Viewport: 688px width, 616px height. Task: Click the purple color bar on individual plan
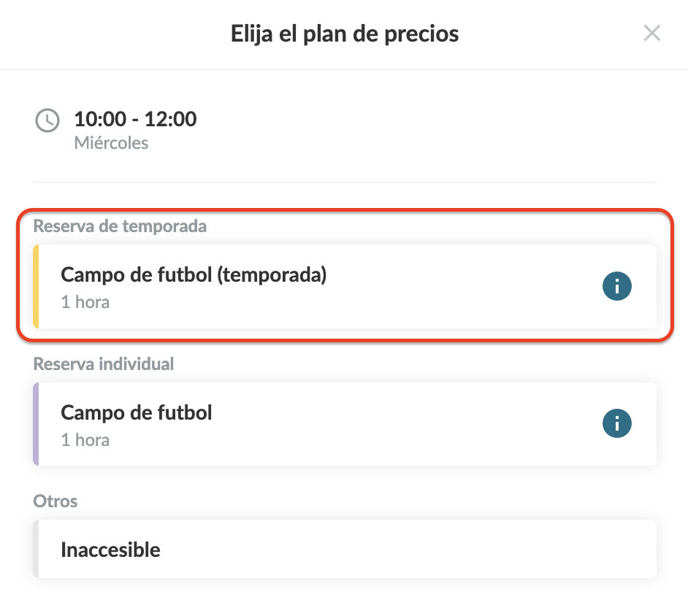click(36, 424)
